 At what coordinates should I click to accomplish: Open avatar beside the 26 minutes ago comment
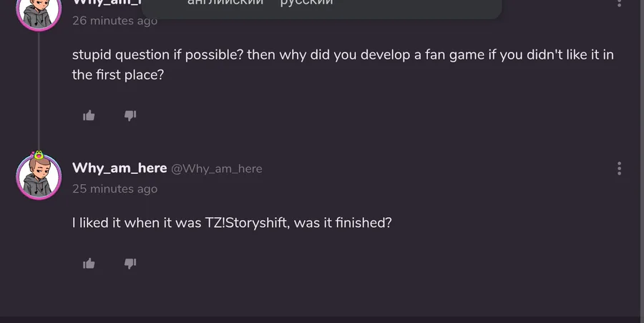click(x=39, y=12)
